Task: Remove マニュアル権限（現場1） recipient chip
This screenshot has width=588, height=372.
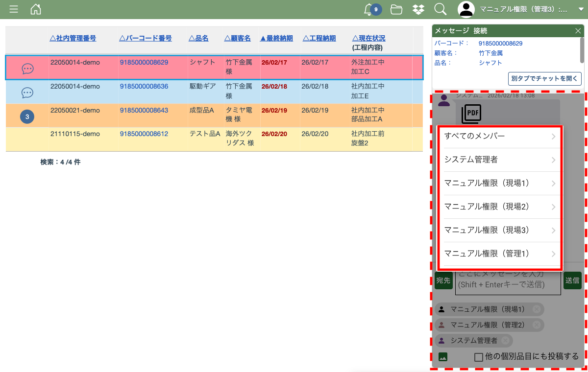Action: click(537, 309)
